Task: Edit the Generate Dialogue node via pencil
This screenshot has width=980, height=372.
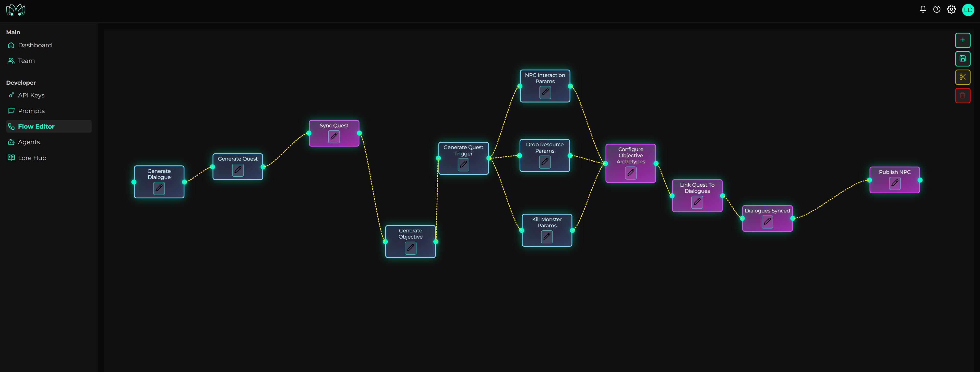Action: point(159,188)
